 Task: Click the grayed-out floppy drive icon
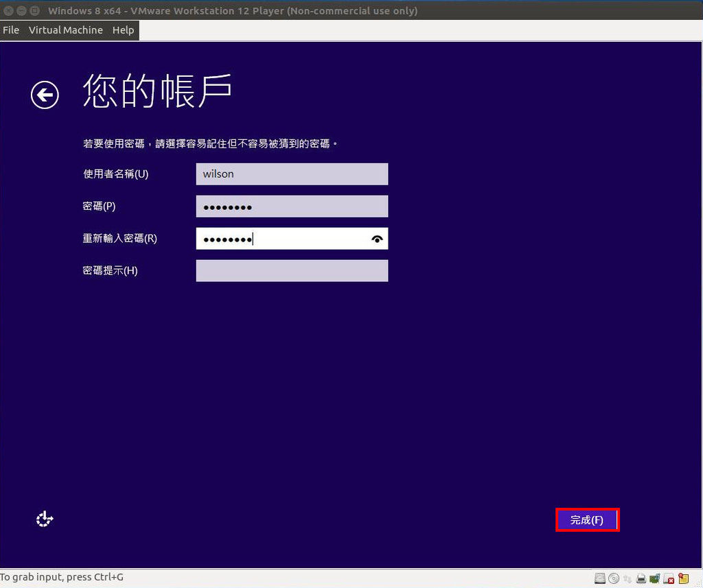(627, 578)
